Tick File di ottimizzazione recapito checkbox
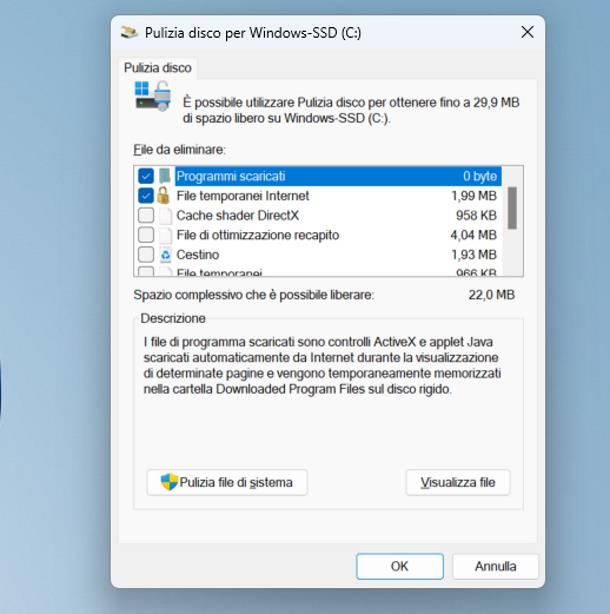This screenshot has height=614, width=610. tap(146, 235)
